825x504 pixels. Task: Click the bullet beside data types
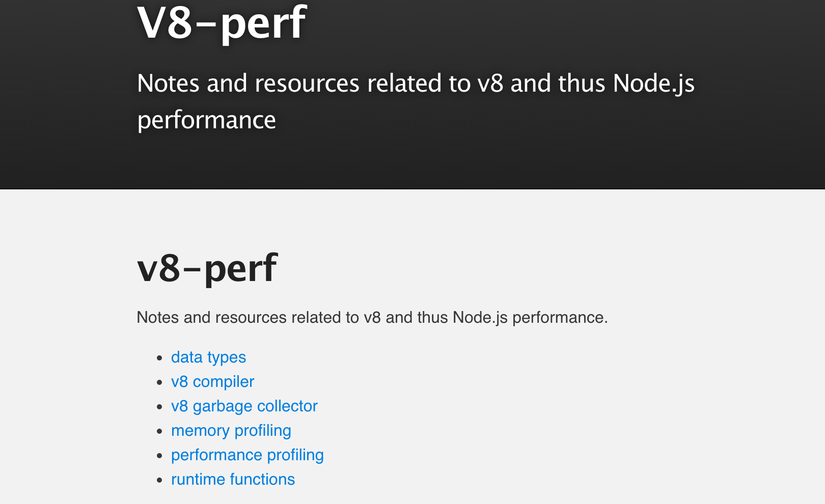click(x=160, y=358)
